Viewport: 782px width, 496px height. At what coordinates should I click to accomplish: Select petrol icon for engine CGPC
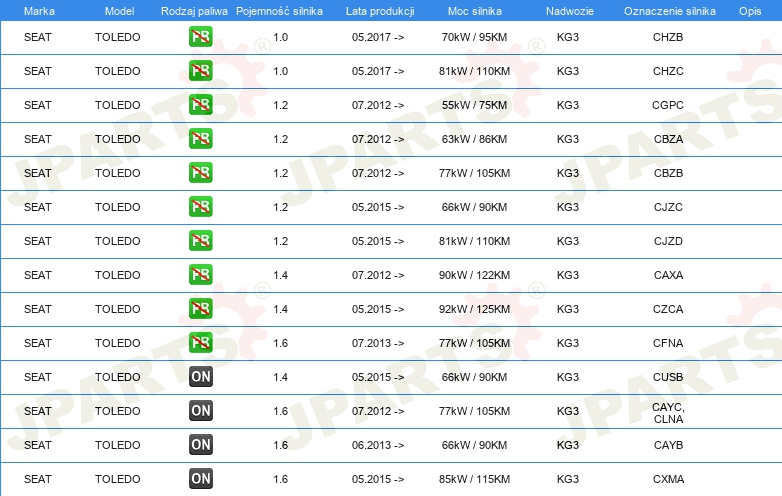tap(200, 105)
